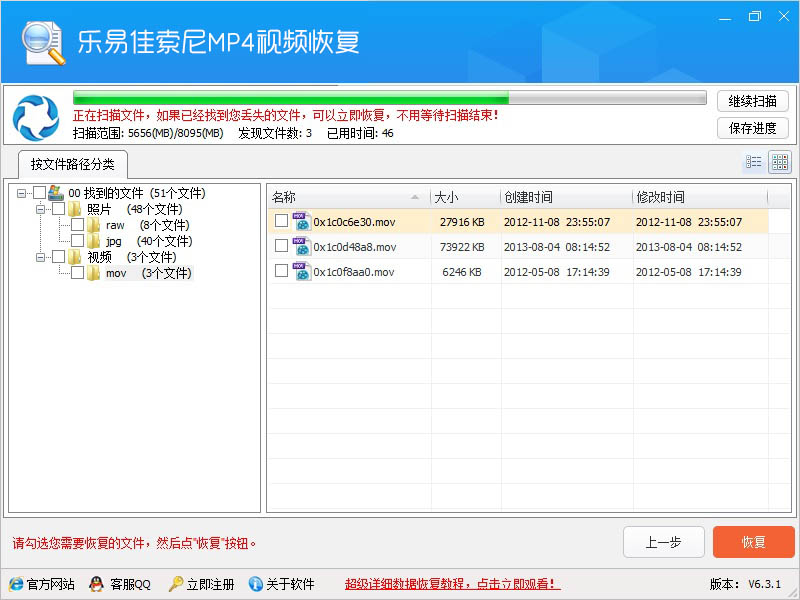Collapse the 照片 tree node
This screenshot has height=600, width=800.
click(x=41, y=209)
